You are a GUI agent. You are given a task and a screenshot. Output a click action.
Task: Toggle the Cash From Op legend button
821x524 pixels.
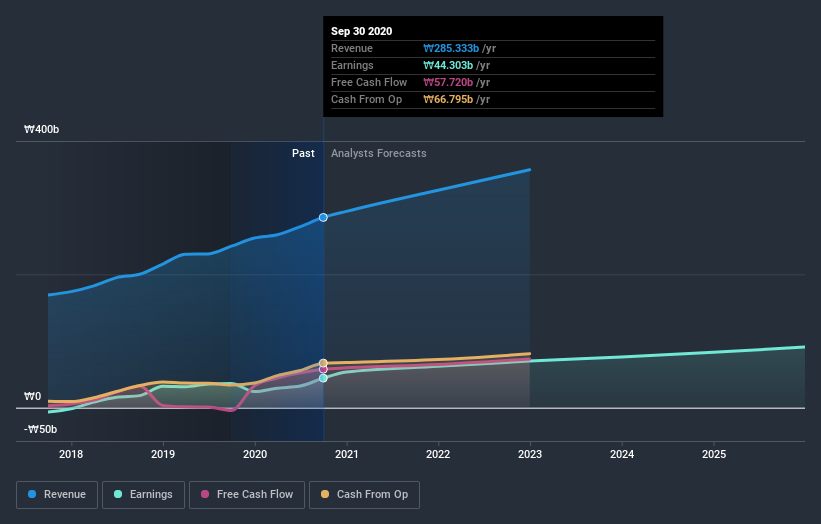pos(364,495)
